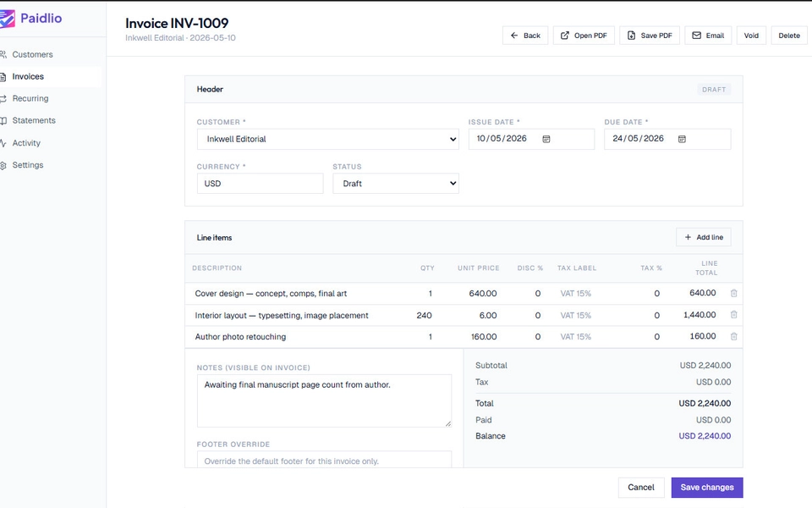Viewport: 812px width, 508px height.
Task: Open the Due Date calendar picker
Action: 682,139
